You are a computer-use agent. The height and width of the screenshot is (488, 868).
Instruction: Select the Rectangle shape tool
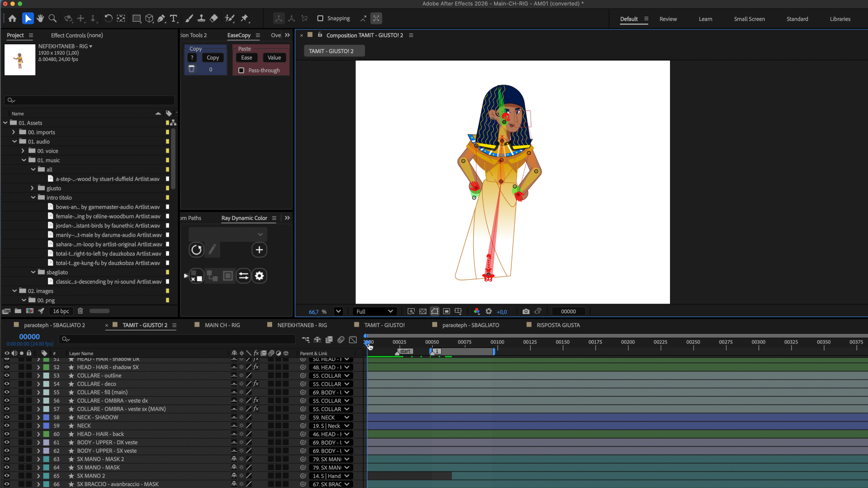[x=136, y=19]
